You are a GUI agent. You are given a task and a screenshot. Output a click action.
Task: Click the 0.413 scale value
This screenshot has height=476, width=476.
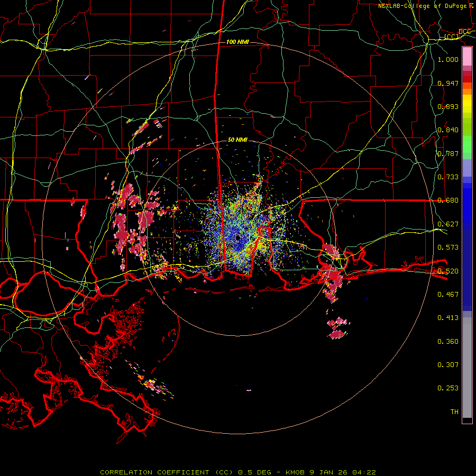[x=448, y=318]
